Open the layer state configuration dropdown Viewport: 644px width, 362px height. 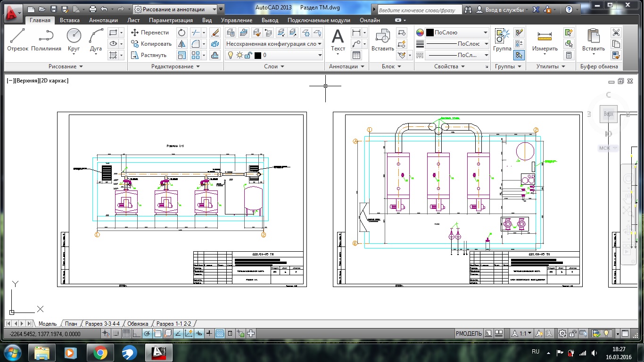tap(273, 44)
